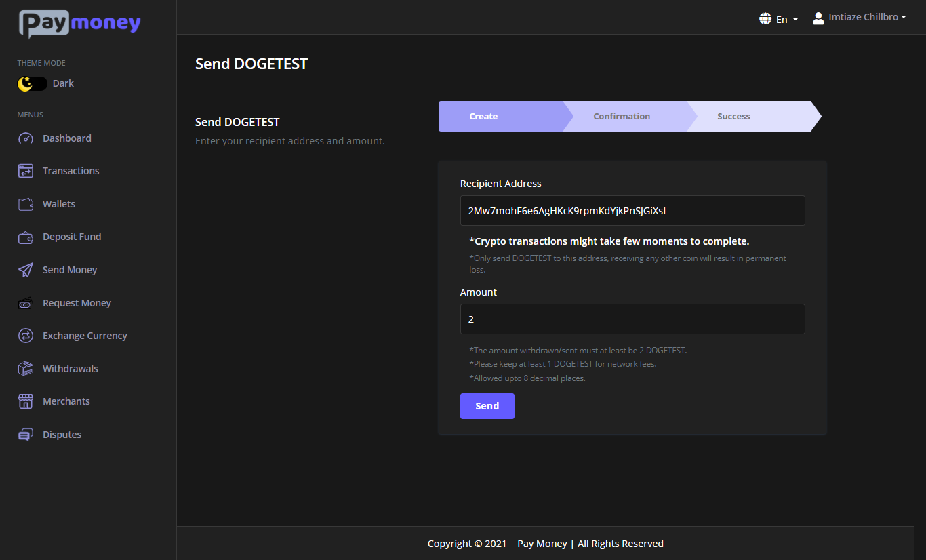Click the Request Money icon

click(25, 303)
